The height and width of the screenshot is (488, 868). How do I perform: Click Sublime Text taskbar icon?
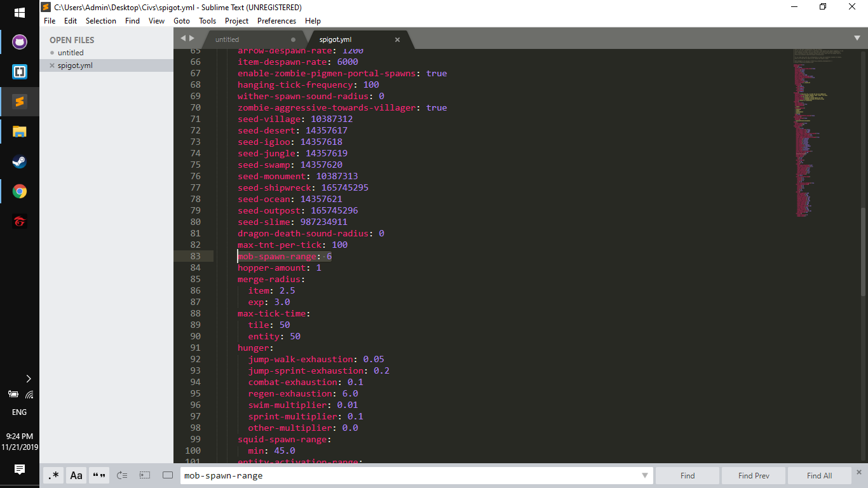point(20,102)
